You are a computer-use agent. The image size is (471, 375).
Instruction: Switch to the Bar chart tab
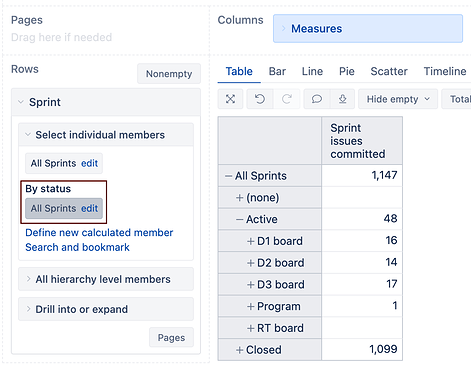pyautogui.click(x=277, y=71)
